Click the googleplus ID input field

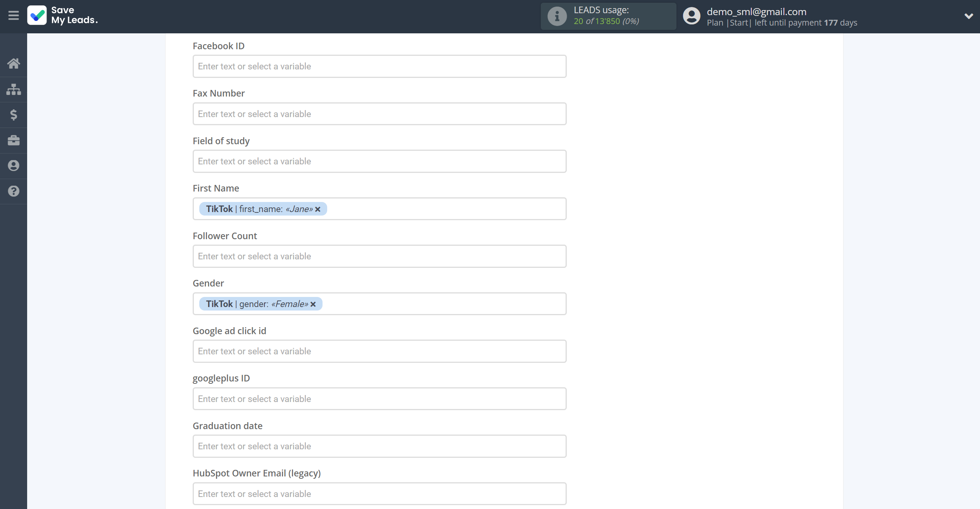[x=380, y=399]
